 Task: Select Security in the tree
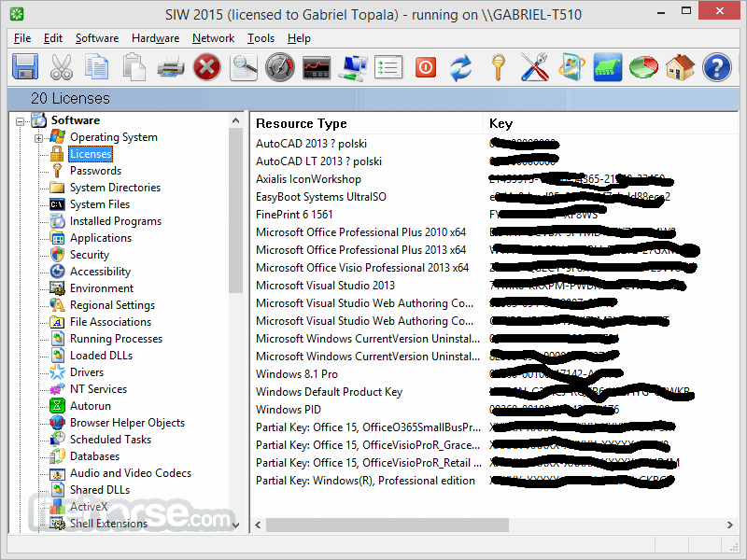pyautogui.click(x=90, y=255)
